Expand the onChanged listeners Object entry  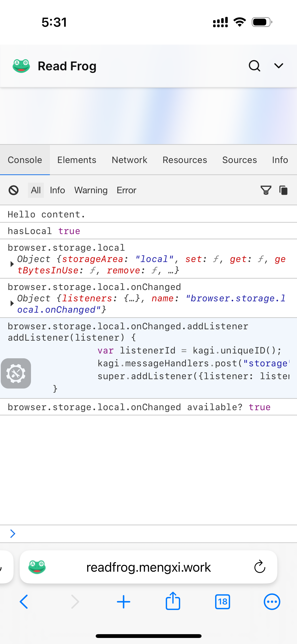(x=12, y=304)
